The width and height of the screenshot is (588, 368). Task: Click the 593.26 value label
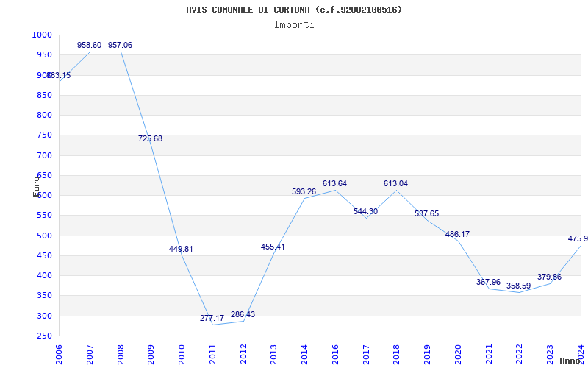[x=304, y=191]
